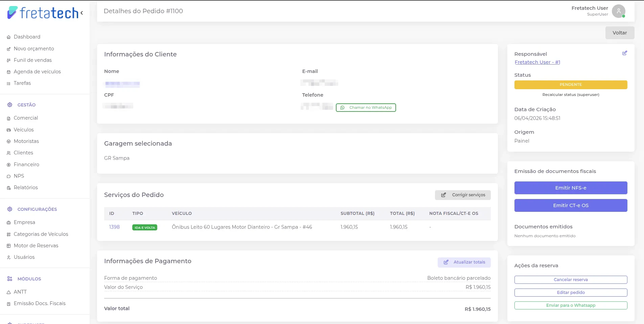The image size is (644, 324).
Task: Click Chamar no WhatsApp button
Action: (x=366, y=107)
